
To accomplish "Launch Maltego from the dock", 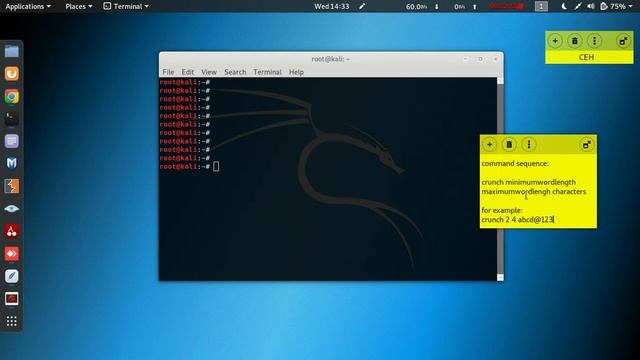I will (x=11, y=163).
